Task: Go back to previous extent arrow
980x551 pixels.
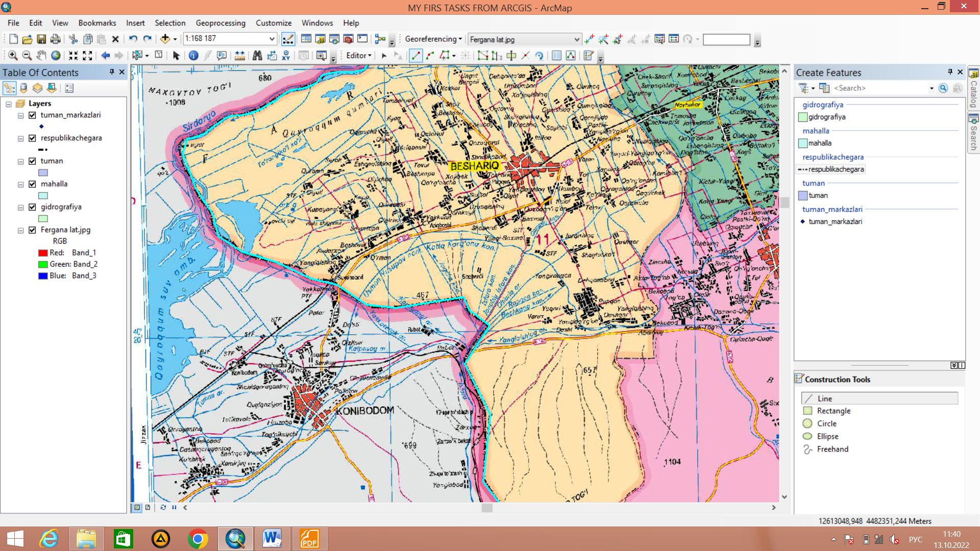Action: point(106,56)
